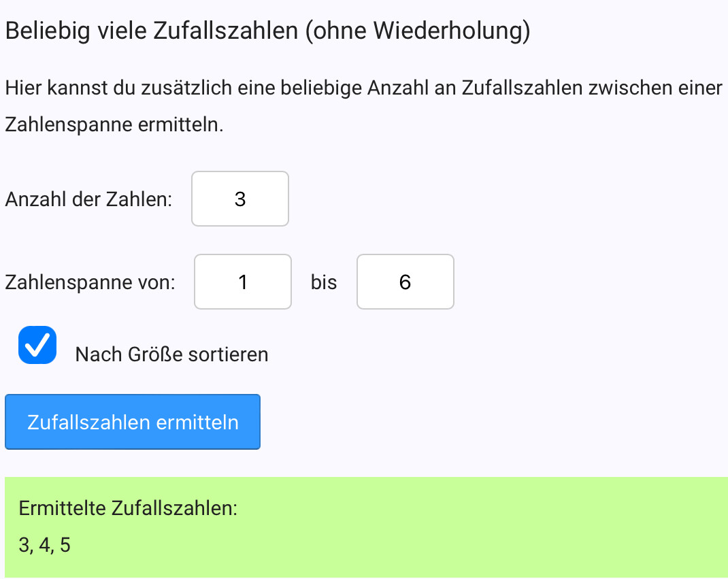
Task: Click the word "bis" between range fields
Action: tap(324, 282)
